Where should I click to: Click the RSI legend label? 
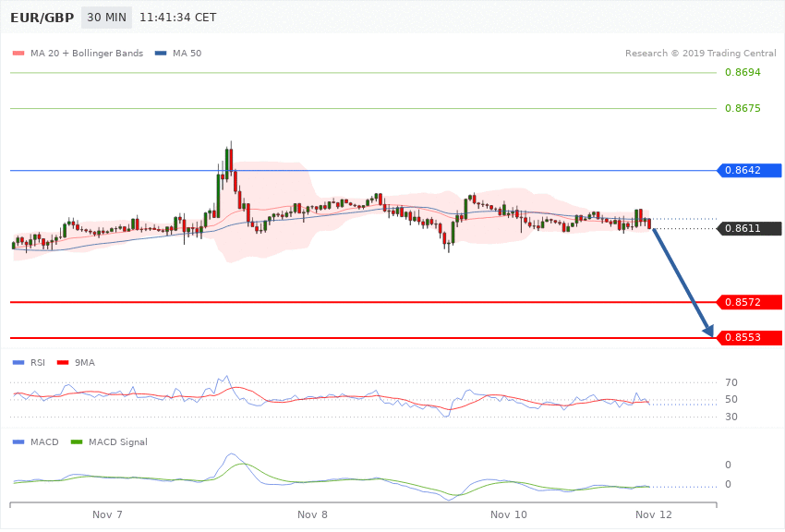point(38,362)
